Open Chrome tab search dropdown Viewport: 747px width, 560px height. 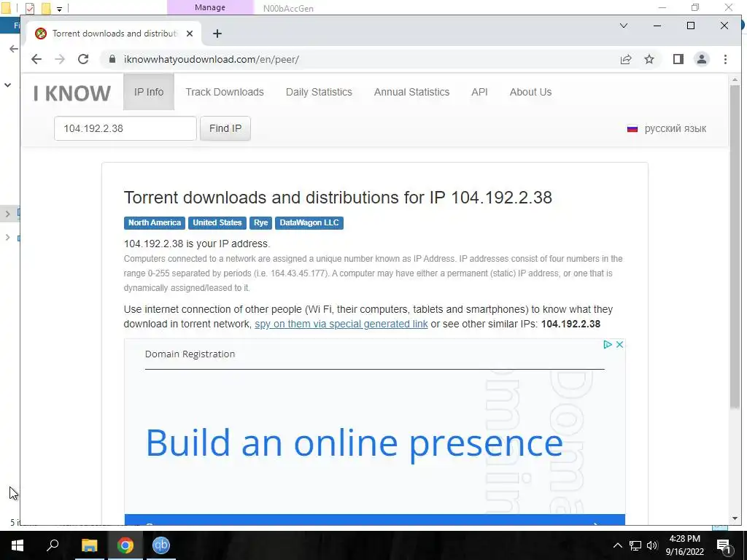(x=623, y=26)
